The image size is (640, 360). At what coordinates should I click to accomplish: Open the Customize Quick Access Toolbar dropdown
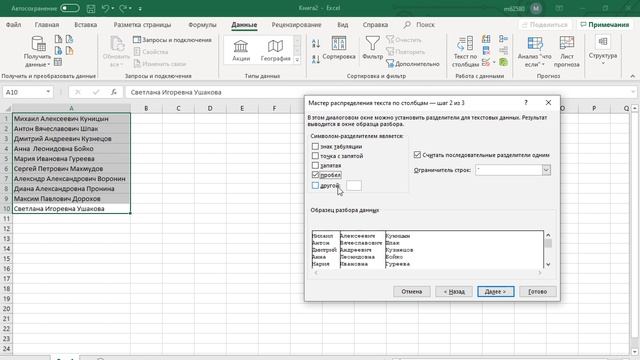click(140, 8)
